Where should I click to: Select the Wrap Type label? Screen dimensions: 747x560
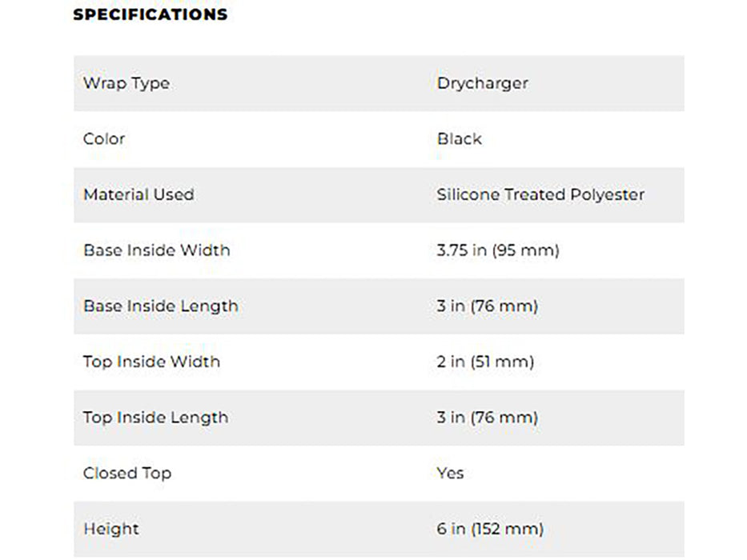pos(127,83)
